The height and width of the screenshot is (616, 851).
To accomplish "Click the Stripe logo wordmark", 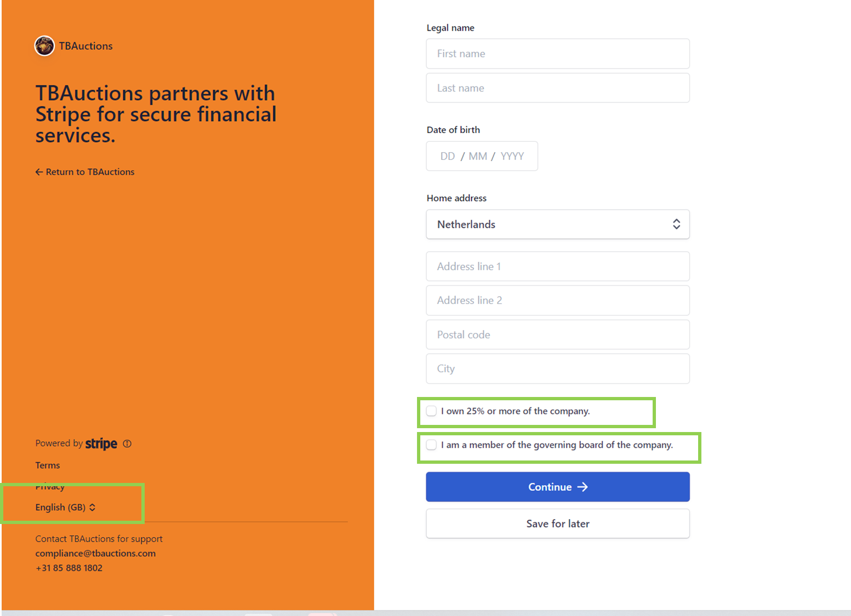I will (x=101, y=444).
